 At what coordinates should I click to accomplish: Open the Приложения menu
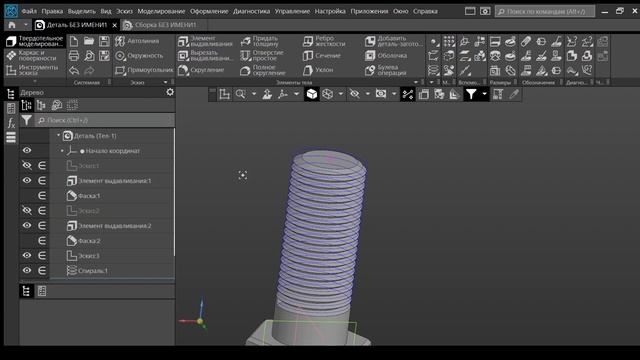(x=369, y=11)
